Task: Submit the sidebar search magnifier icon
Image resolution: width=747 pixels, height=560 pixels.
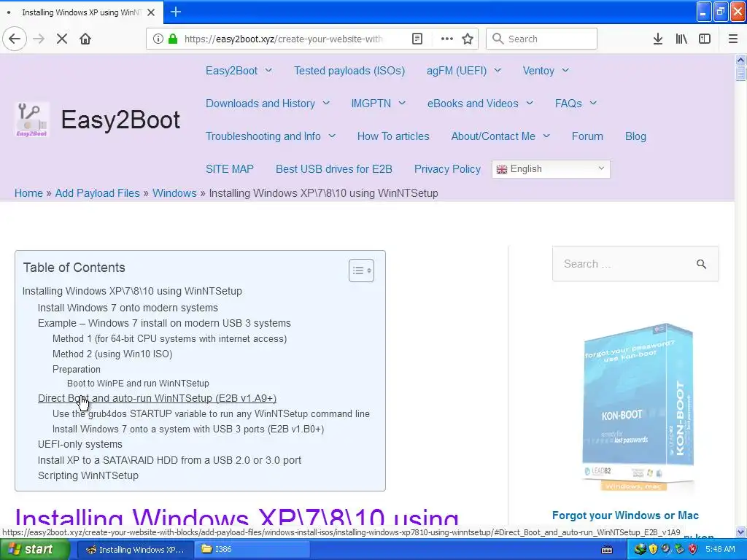Action: tap(701, 264)
